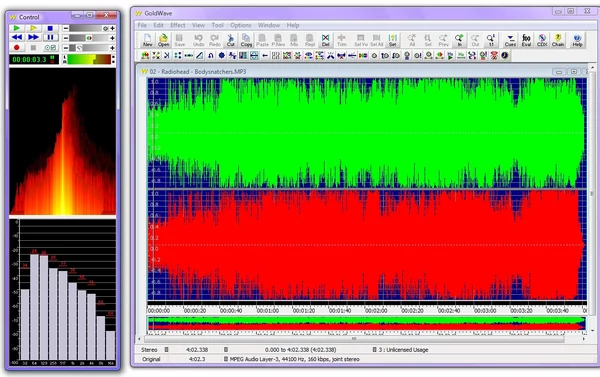The image size is (600, 377).
Task: Click the Copy toolbar icon
Action: point(246,40)
